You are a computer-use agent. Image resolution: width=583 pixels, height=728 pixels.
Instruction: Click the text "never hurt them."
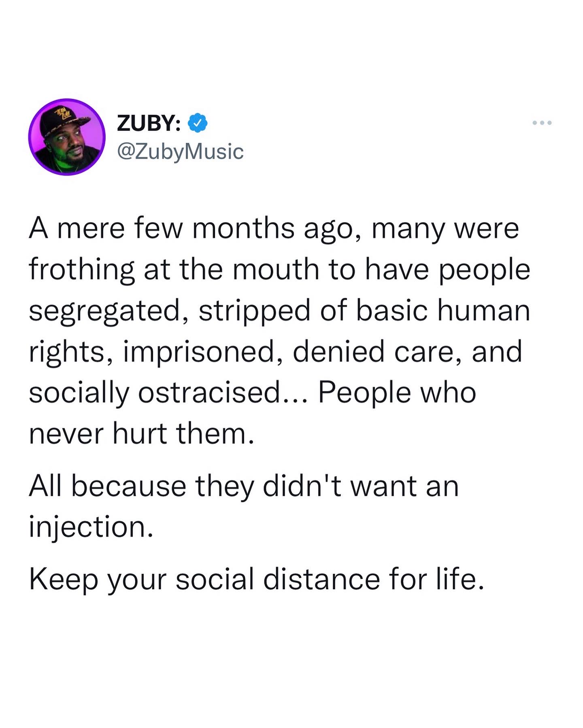(142, 433)
